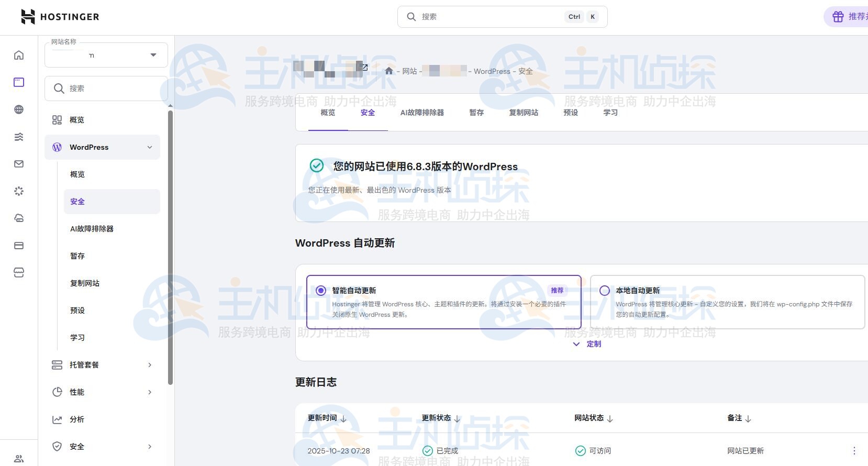Click the Hostinger logo
Image resolution: width=868 pixels, height=466 pixels.
[x=60, y=17]
